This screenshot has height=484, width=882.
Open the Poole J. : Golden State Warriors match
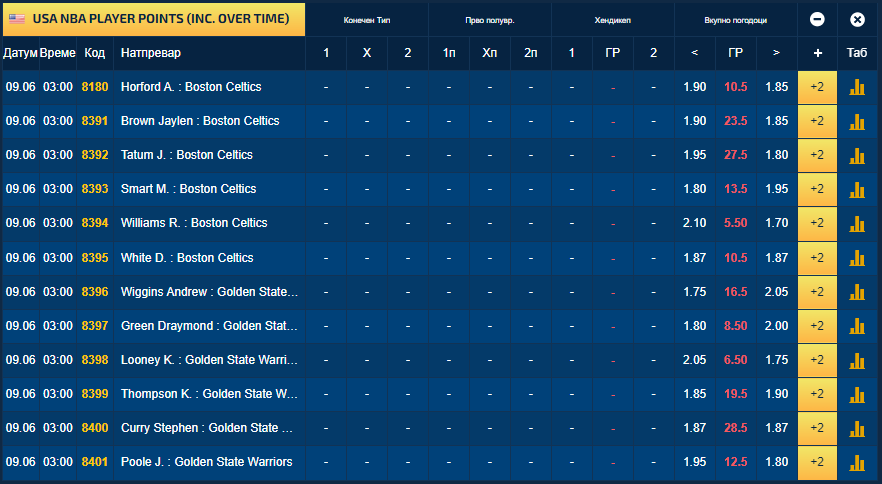click(206, 462)
